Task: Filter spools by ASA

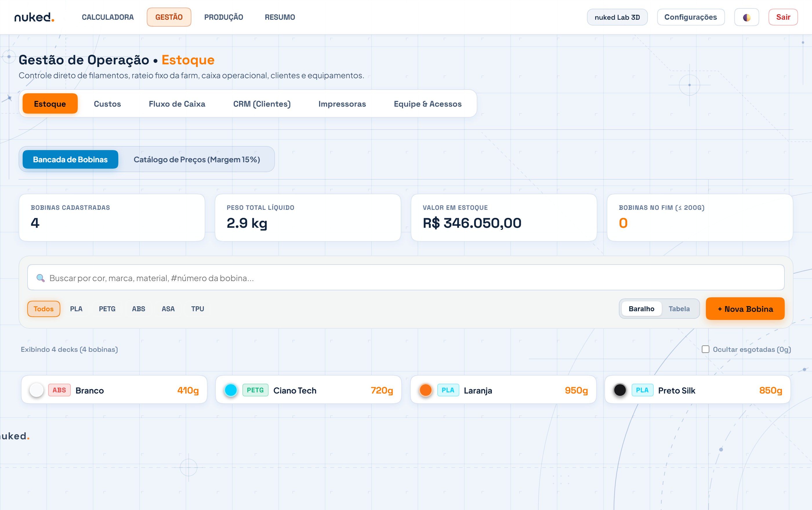Action: coord(168,309)
